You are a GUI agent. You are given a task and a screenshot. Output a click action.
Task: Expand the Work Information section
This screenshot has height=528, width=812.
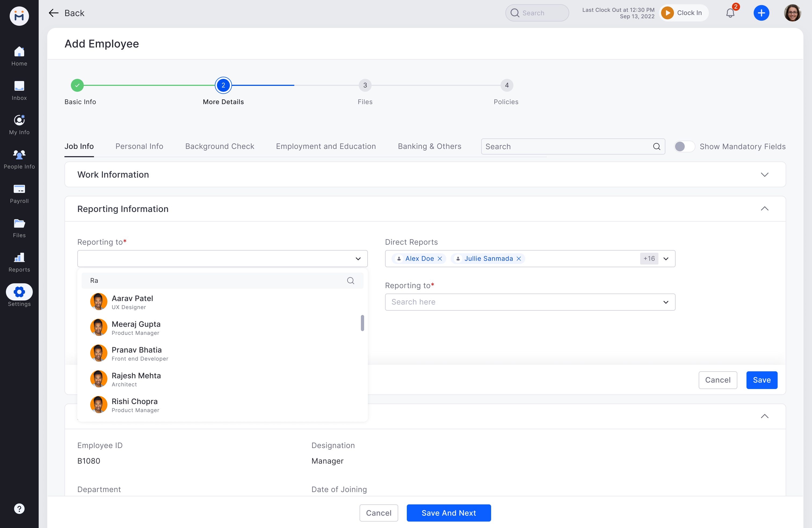click(764, 174)
